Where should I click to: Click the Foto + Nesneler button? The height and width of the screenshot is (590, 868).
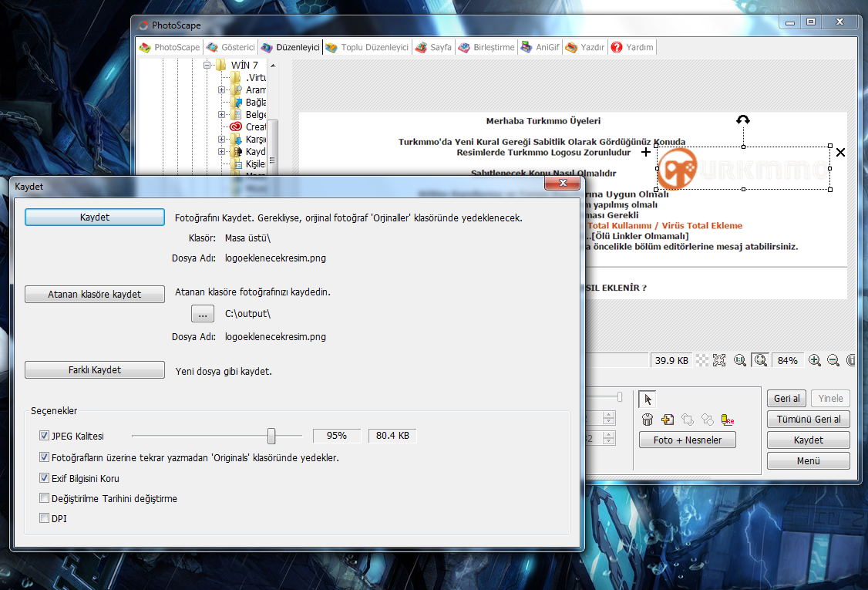[688, 440]
